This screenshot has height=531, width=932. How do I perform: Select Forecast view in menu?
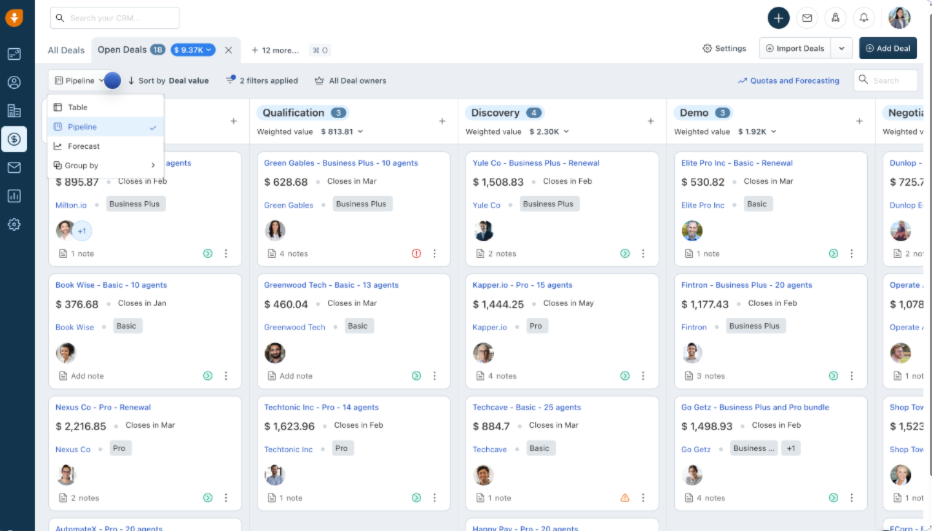(x=105, y=146)
